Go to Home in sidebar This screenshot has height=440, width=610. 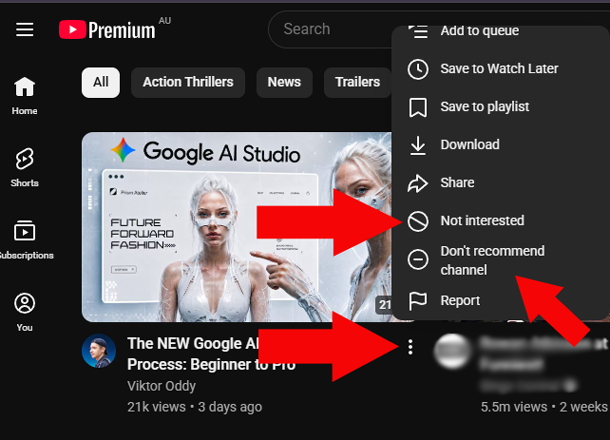[25, 96]
